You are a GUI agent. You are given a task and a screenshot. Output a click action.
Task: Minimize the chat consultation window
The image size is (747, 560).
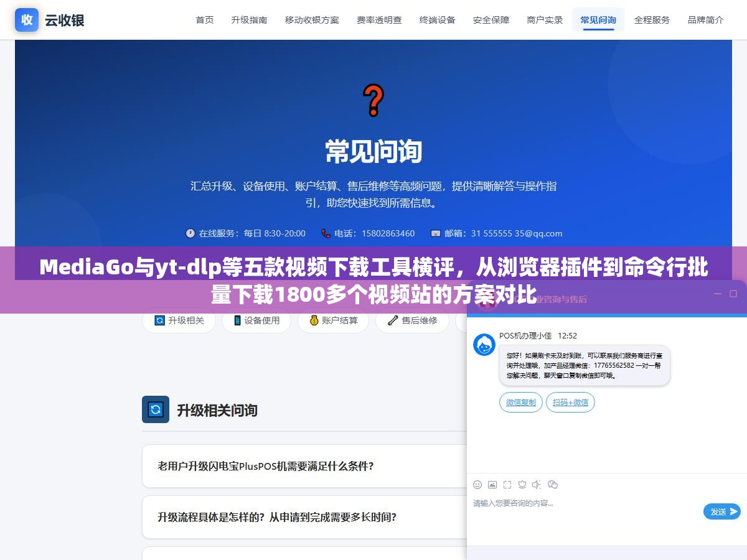pos(718,294)
